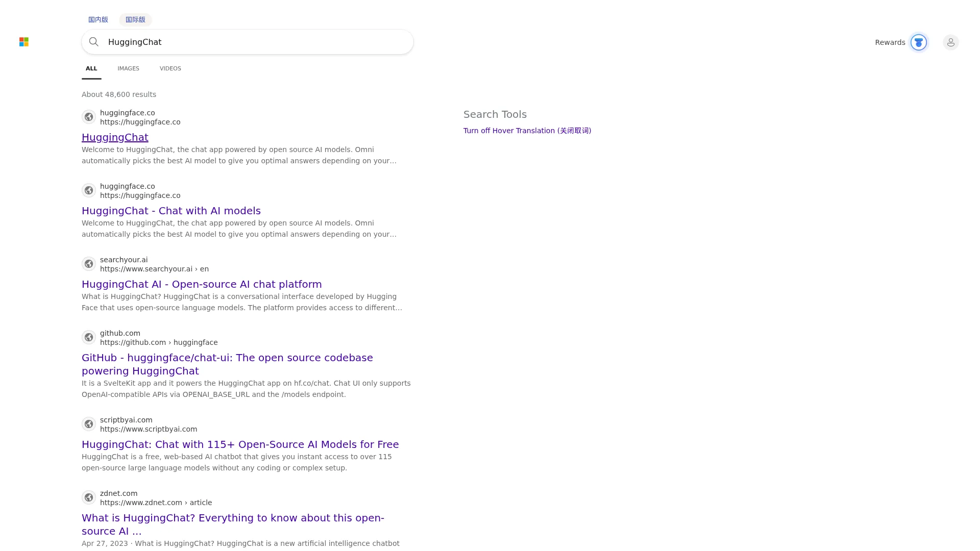Open GitHub huggingface/chat-ui result link

coord(227,364)
